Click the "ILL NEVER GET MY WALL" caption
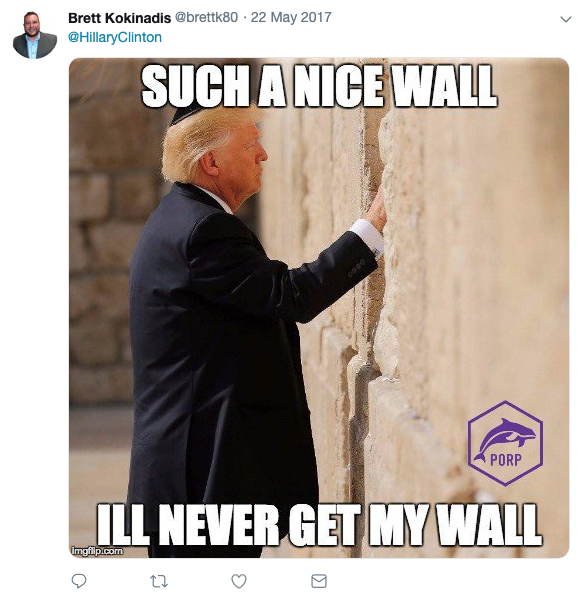 click(319, 525)
